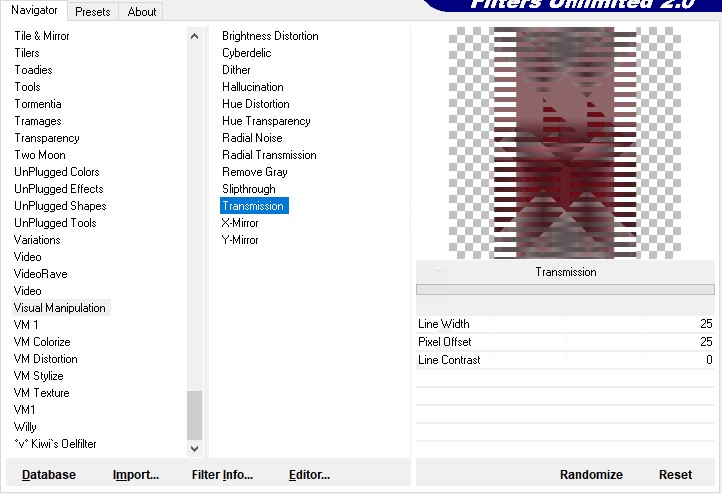This screenshot has height=494, width=722.
Task: Select Visual Manipulation category
Action: (60, 308)
